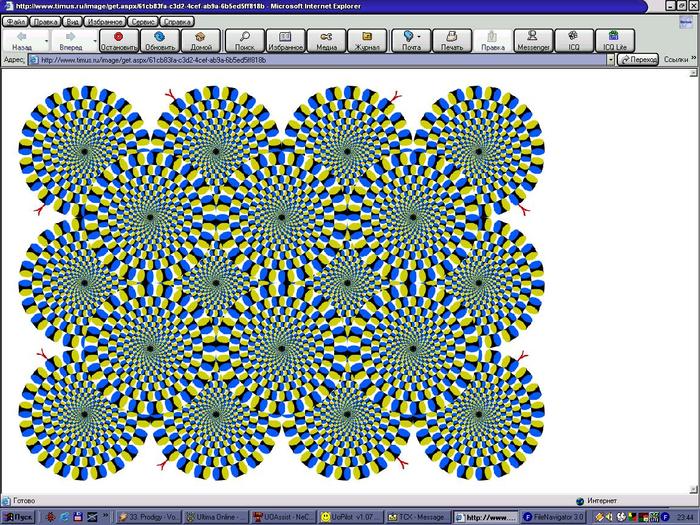Click the envelope quick launch icon
This screenshot has width=700, height=525.
click(92, 517)
